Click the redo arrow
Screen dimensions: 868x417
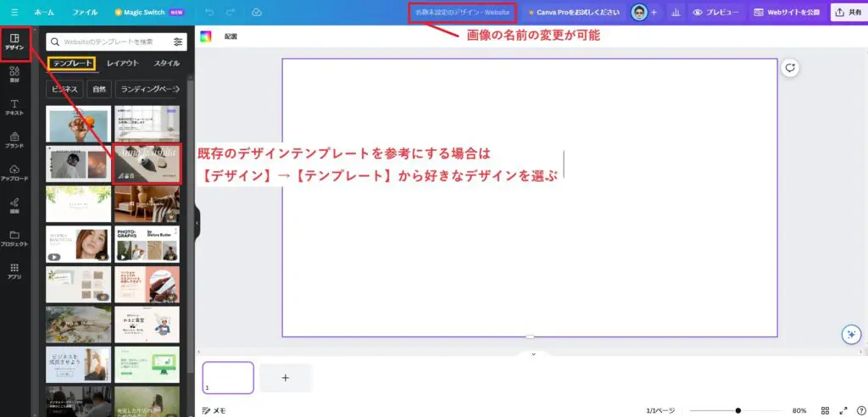point(231,12)
